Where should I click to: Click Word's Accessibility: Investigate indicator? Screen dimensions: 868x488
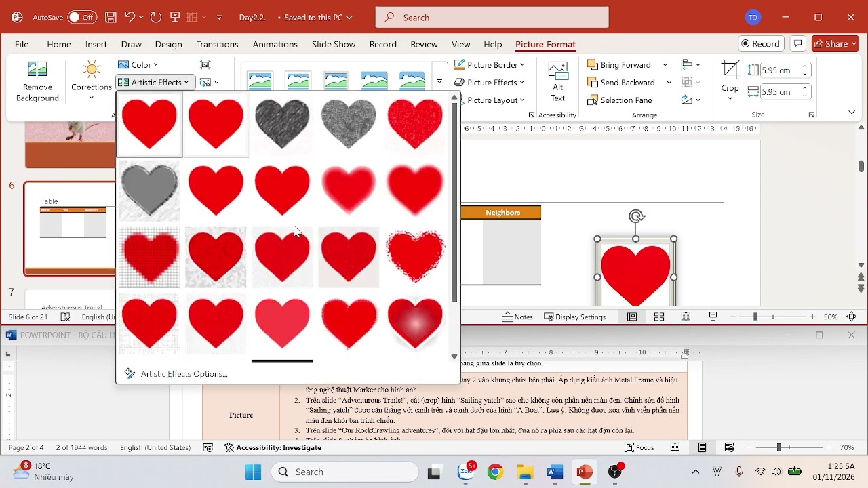(x=273, y=447)
